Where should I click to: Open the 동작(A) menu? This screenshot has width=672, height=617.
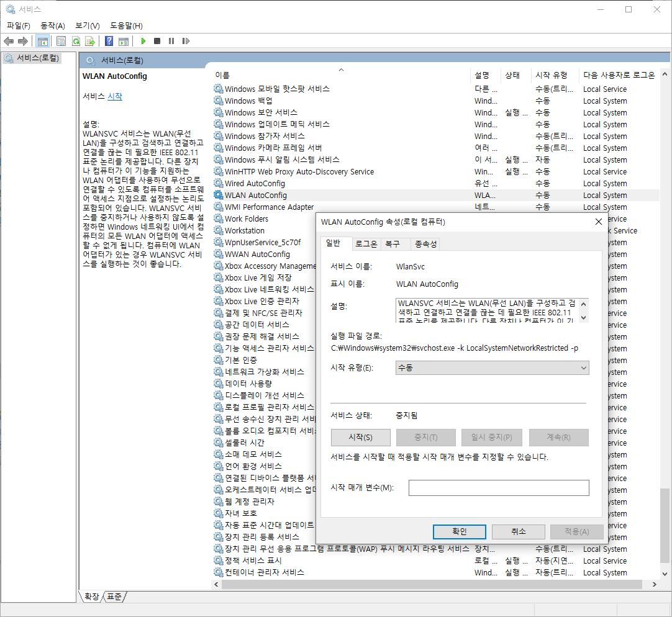tap(53, 25)
